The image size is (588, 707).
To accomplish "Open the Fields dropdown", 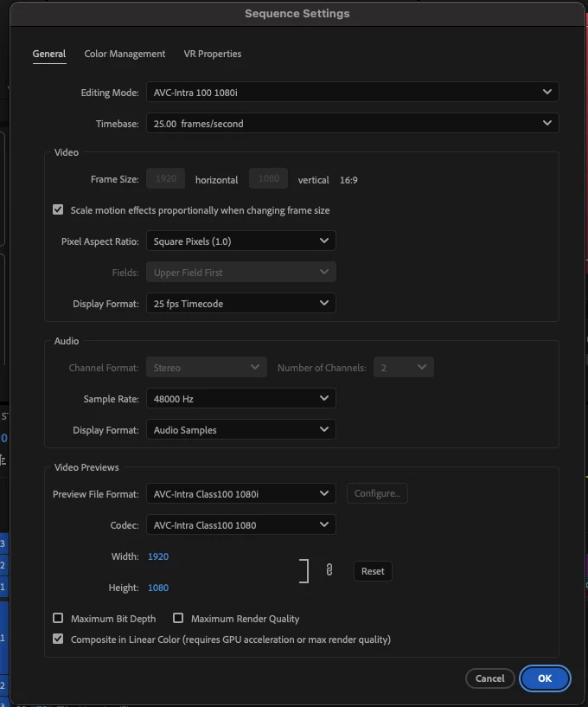I will (241, 272).
